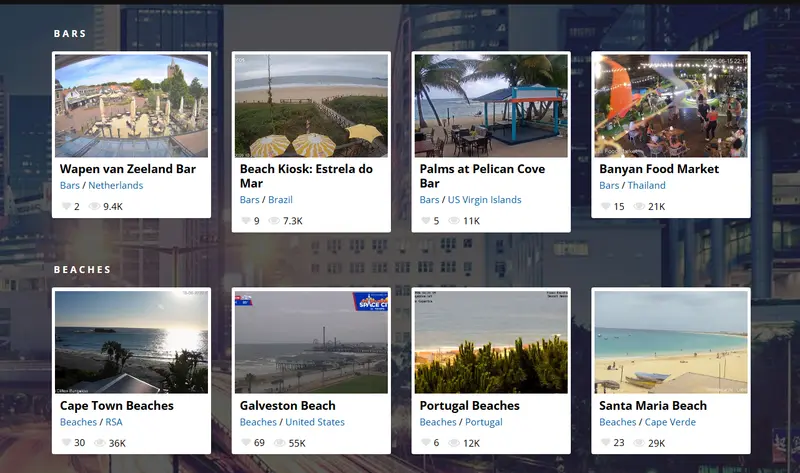The image size is (800, 473).
Task: Select the US Virgin Islands link
Action: [x=484, y=200]
